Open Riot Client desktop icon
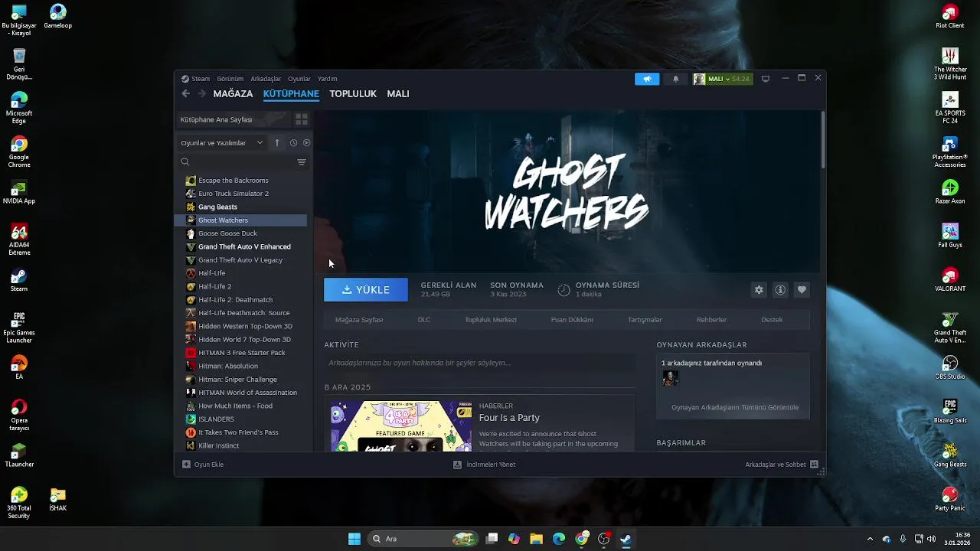The image size is (980, 551). (x=950, y=16)
